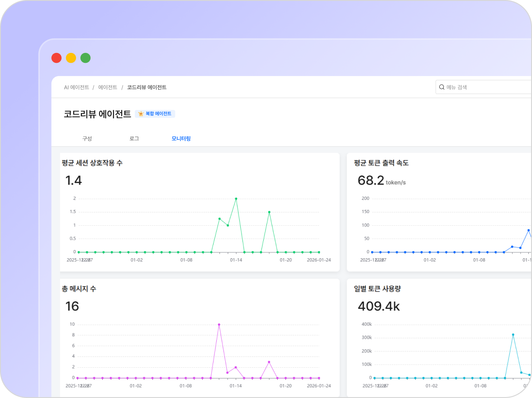Select 코드리뷰 에이전트 in the breadcrumb
Image resolution: width=532 pixels, height=398 pixels.
click(x=147, y=87)
